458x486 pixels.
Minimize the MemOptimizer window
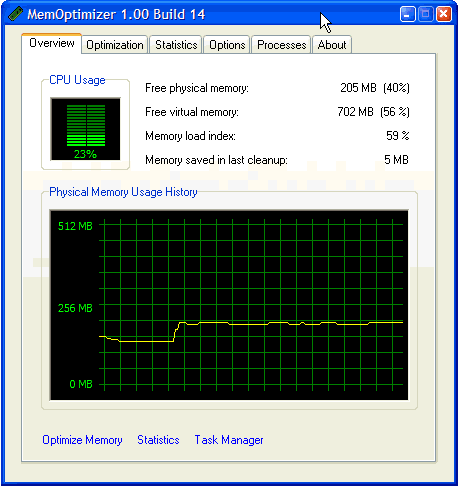(x=407, y=14)
